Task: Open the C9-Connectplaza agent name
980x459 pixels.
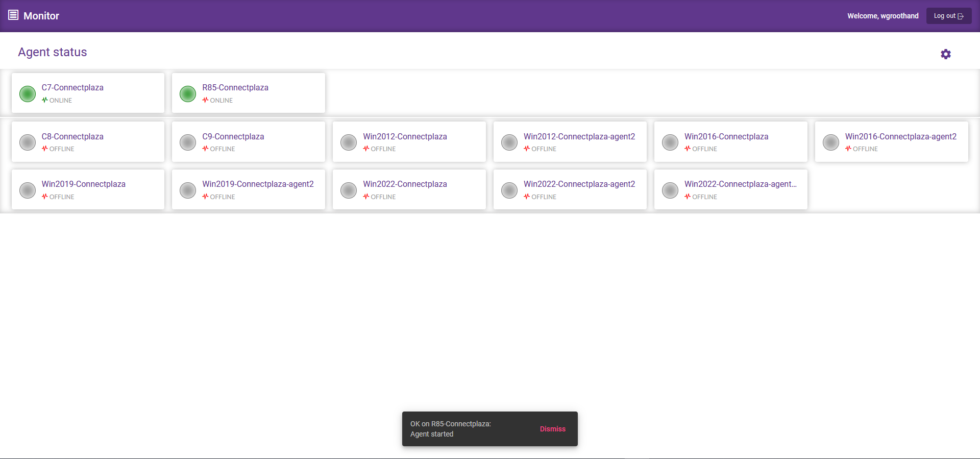Action: [233, 136]
